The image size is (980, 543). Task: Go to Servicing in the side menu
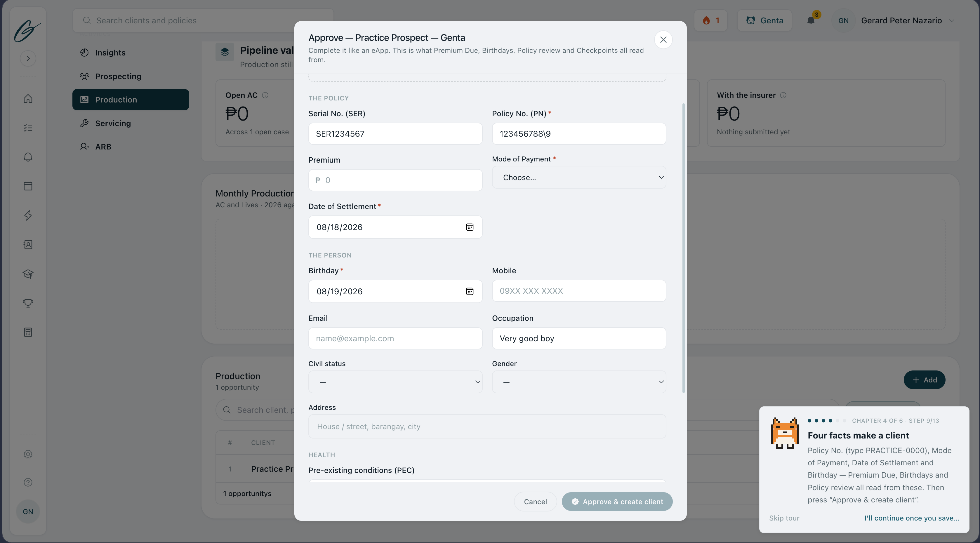click(x=131, y=123)
